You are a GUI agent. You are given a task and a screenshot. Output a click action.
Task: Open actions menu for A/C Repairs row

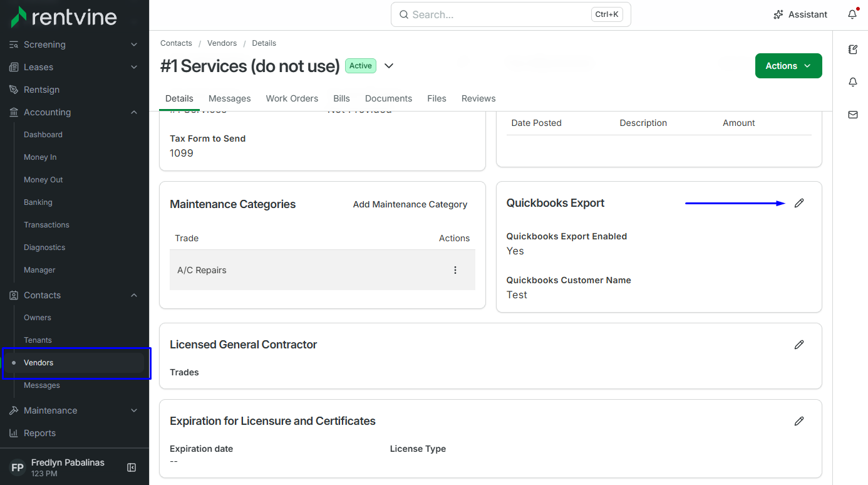point(455,270)
